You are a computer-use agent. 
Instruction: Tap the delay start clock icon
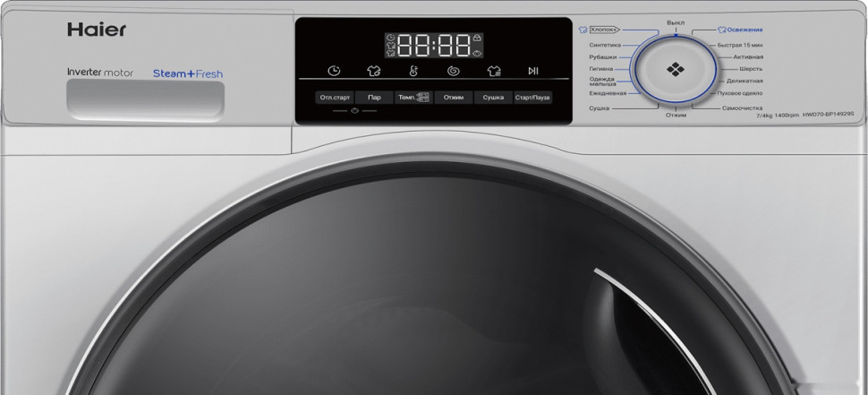coord(334,71)
